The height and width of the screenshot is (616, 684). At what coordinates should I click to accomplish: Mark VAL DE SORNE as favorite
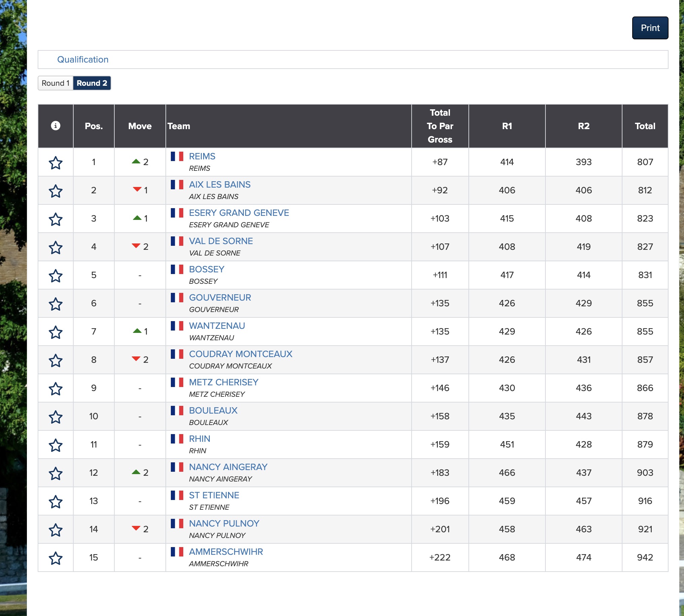(x=55, y=248)
